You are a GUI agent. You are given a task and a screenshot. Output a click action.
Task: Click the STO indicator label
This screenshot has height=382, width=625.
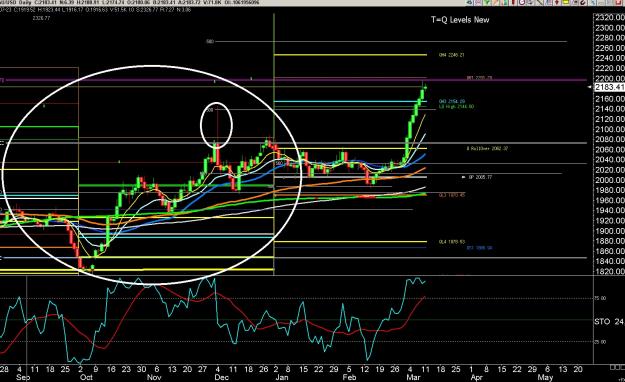pyautogui.click(x=609, y=321)
